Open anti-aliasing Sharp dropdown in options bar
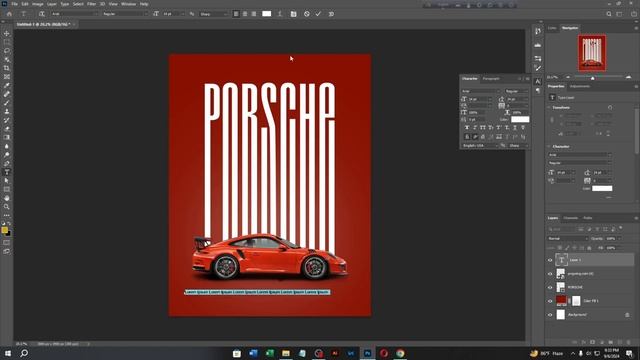The image size is (640, 360). (213, 14)
